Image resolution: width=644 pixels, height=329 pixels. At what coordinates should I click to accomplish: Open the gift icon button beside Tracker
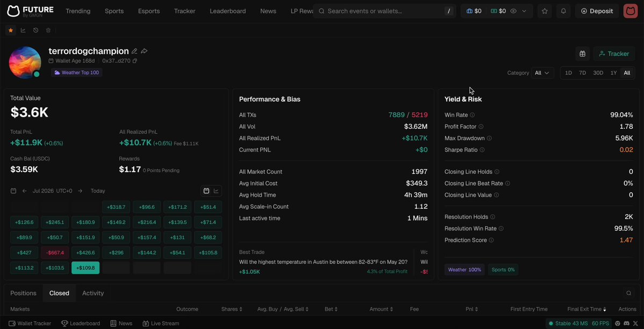click(x=582, y=54)
